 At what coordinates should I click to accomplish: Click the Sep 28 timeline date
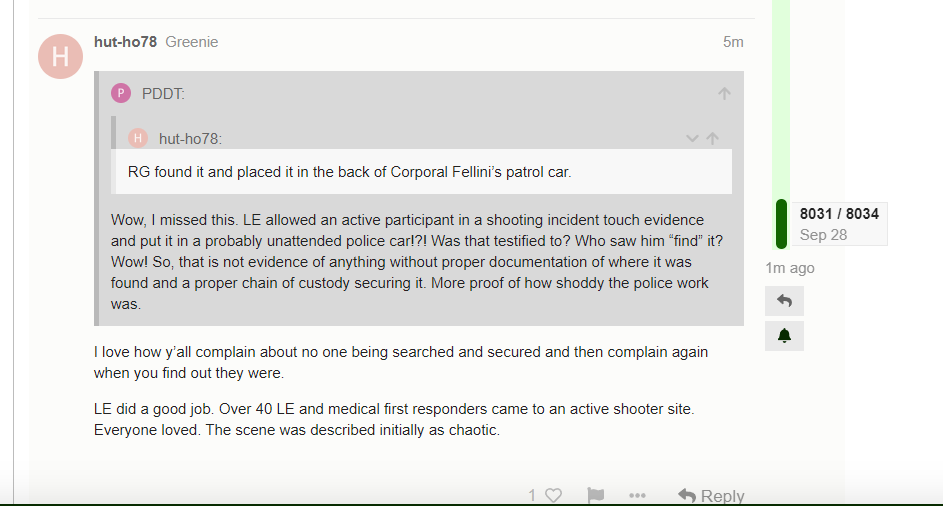tap(823, 235)
